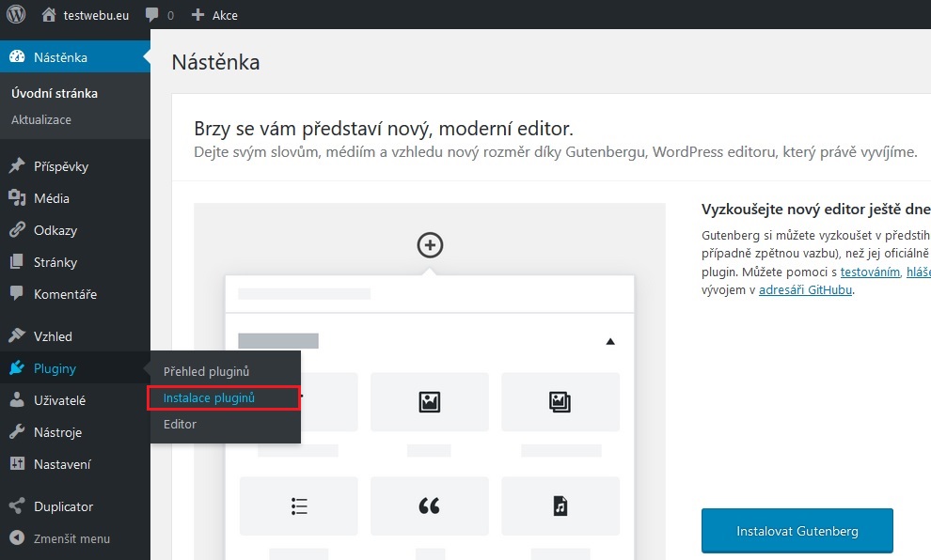
Task: Click the Instalovat Gutenberg button
Action: point(797,531)
